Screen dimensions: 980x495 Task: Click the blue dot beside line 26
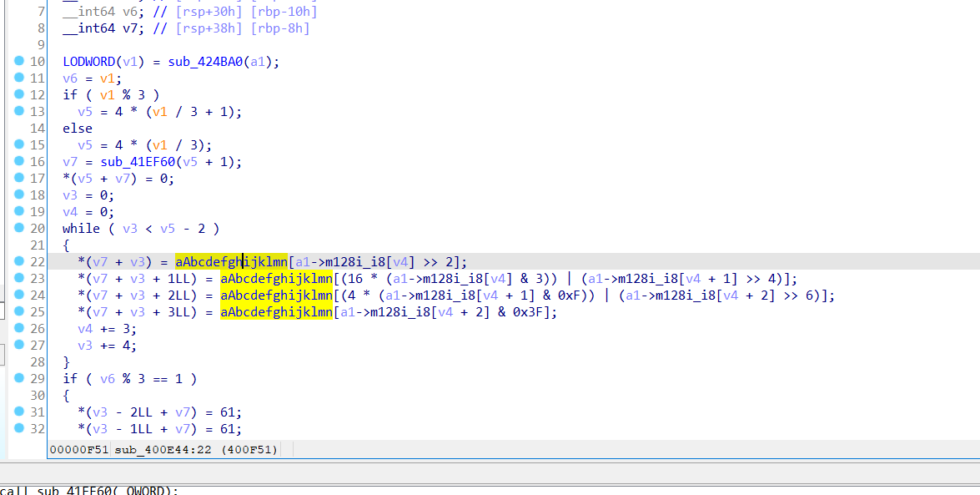[x=18, y=328]
